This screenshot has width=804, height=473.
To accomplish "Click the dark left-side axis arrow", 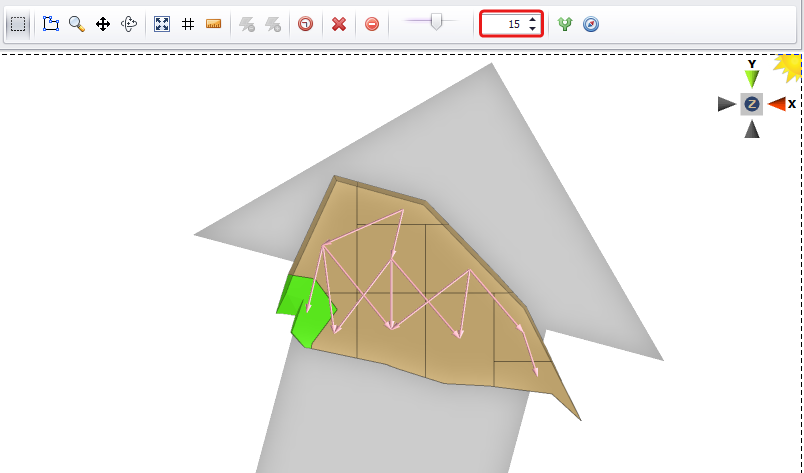I will (727, 104).
